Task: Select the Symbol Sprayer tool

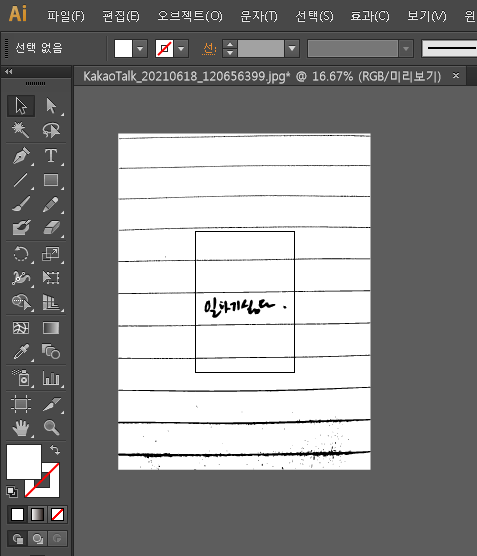Action: (x=21, y=378)
